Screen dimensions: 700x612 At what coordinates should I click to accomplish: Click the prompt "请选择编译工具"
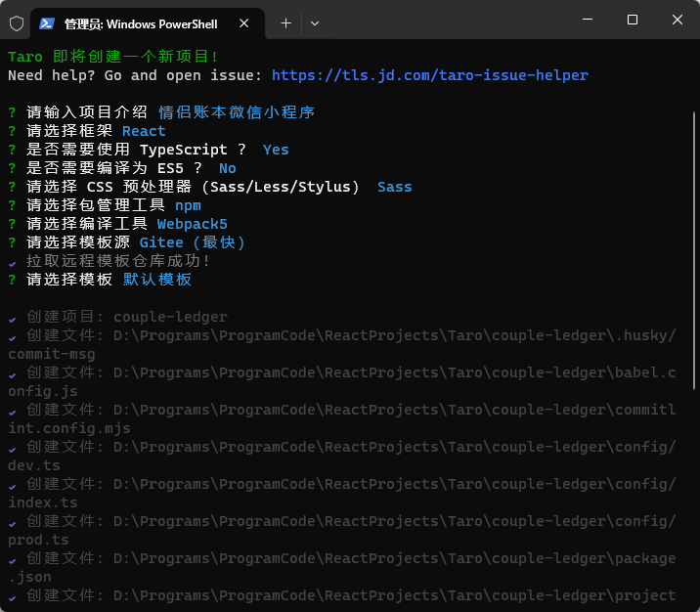[87, 224]
